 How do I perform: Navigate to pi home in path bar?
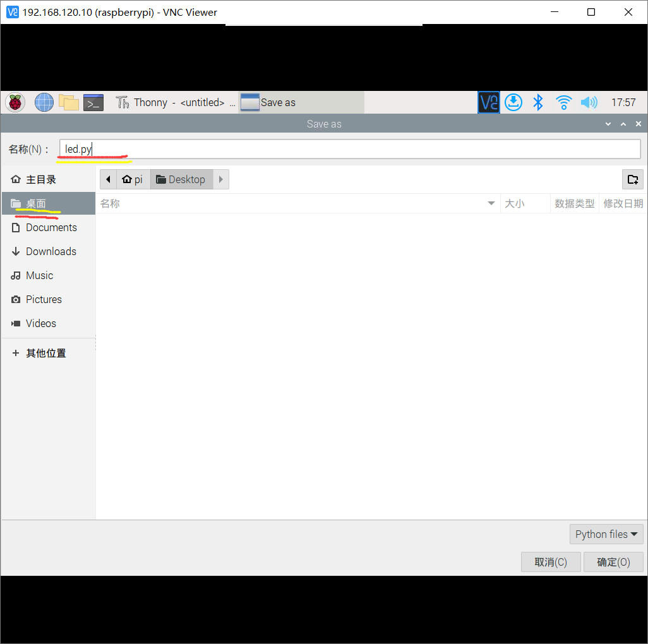[x=133, y=179]
